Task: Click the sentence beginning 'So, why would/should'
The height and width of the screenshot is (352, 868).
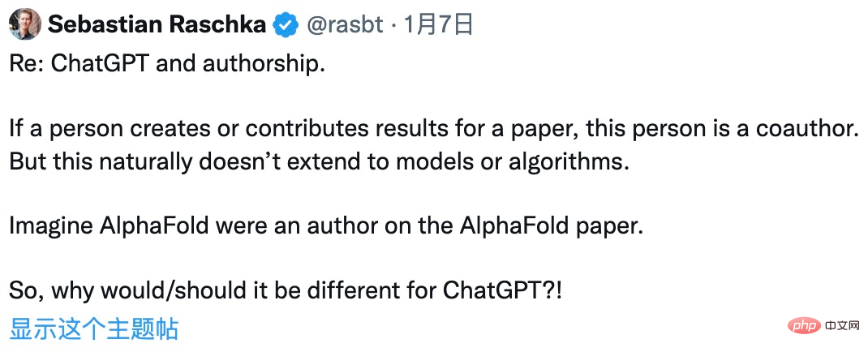Action: point(286,292)
